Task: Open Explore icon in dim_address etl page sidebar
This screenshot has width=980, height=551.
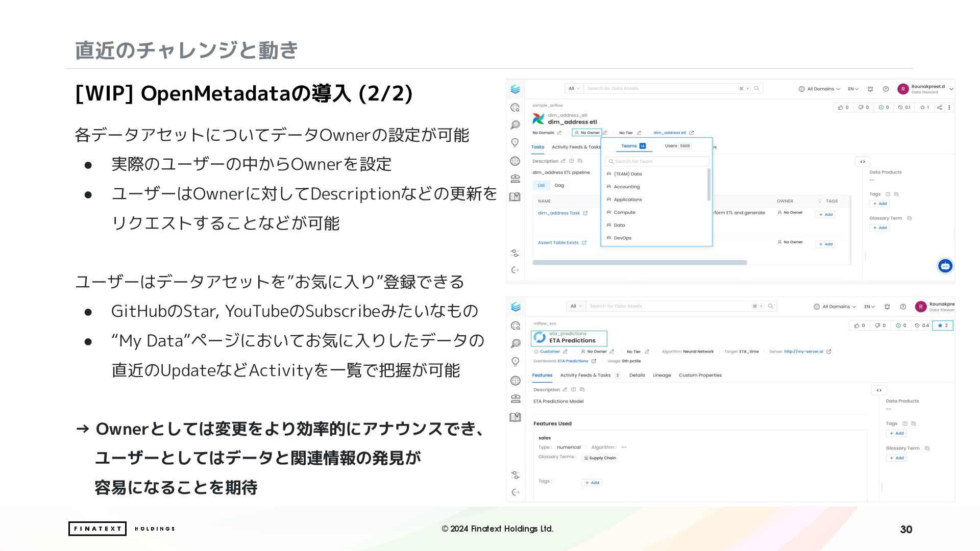Action: tap(515, 108)
